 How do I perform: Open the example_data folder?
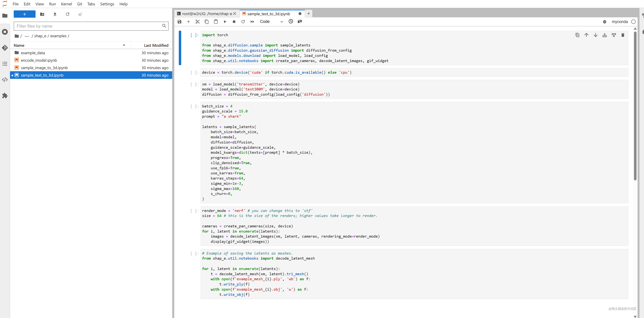coord(91,53)
